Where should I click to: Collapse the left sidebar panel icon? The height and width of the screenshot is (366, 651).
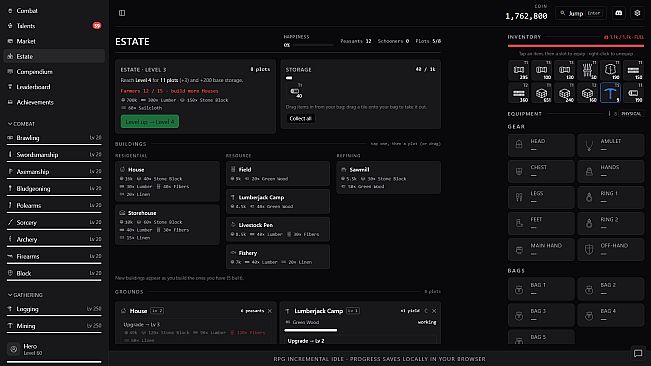[122, 13]
